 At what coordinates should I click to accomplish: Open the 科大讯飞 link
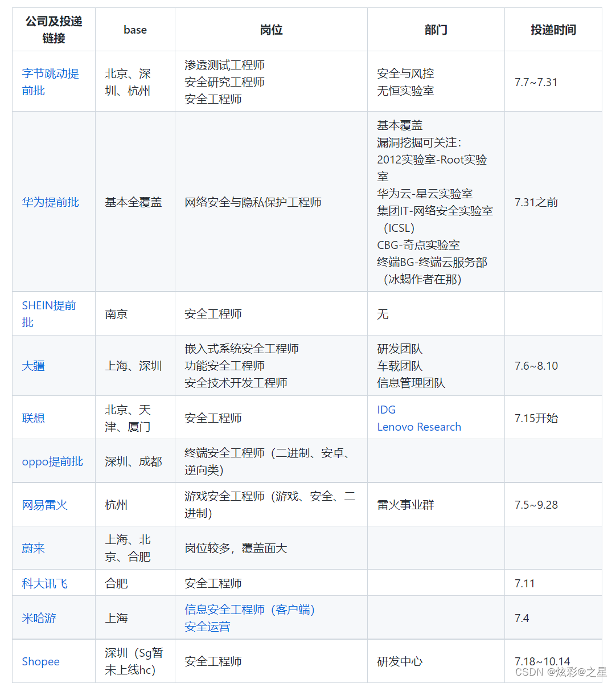point(44,583)
